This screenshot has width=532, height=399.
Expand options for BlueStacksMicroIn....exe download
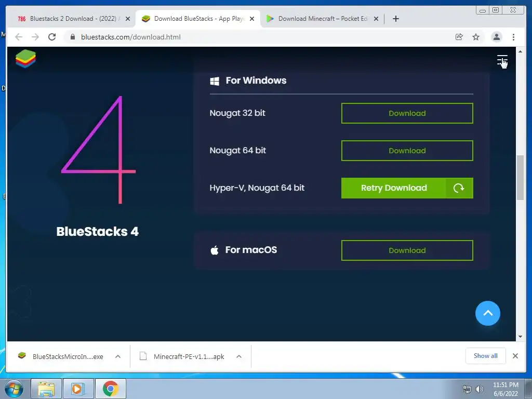click(118, 356)
